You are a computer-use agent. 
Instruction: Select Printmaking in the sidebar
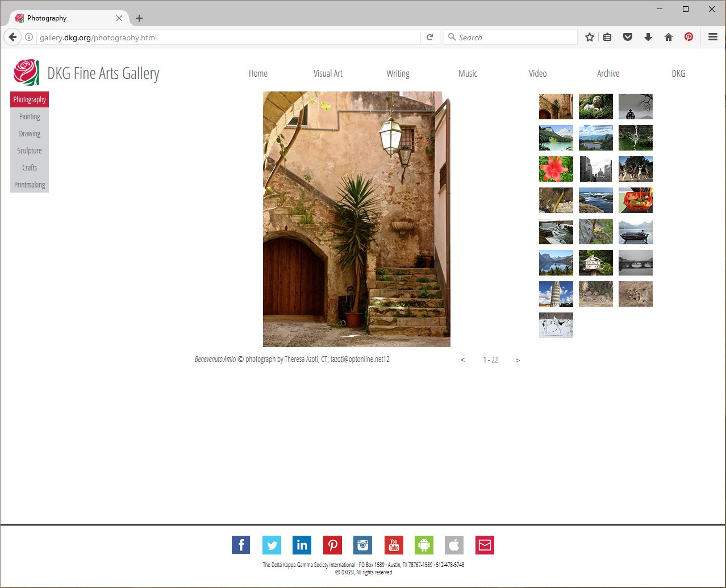click(30, 185)
